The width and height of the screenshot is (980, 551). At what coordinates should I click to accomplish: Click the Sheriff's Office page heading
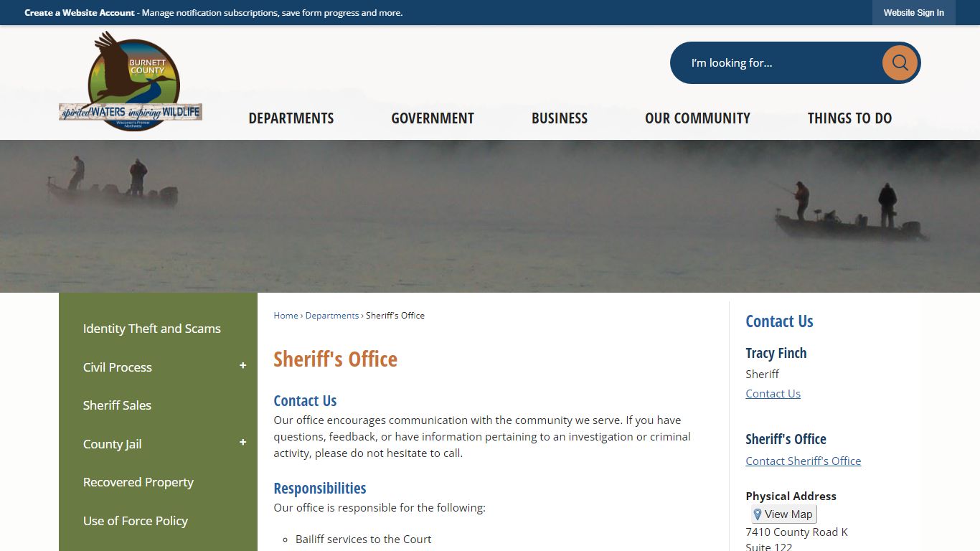335,359
